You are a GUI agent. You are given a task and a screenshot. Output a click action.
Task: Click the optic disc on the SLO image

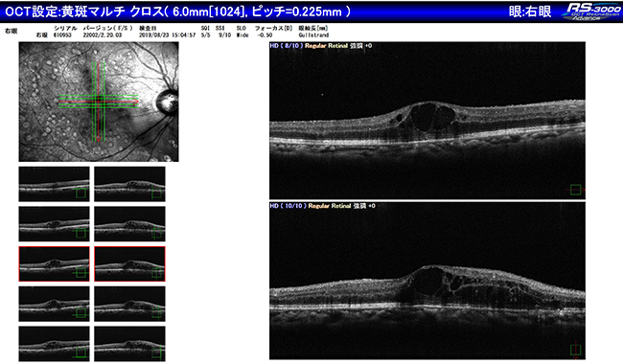pos(167,102)
